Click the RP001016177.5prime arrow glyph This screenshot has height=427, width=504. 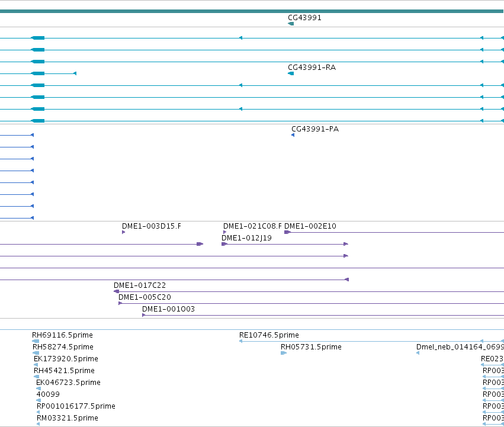pos(38,412)
